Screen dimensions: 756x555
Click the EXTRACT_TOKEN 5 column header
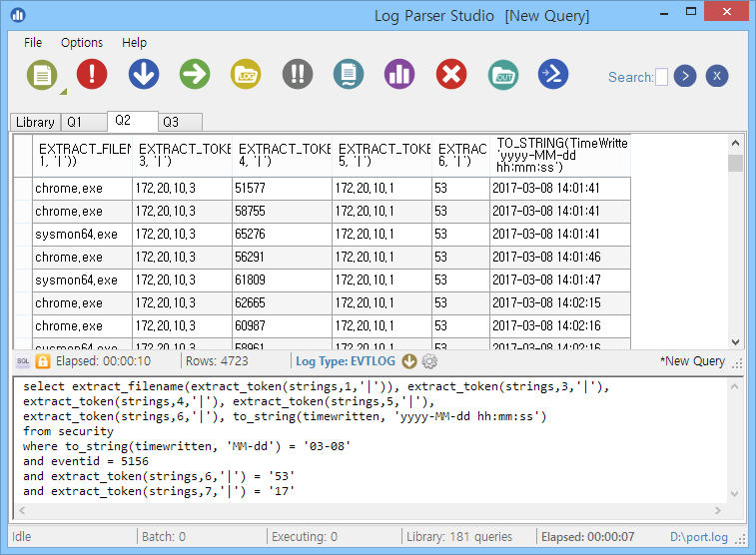(x=381, y=155)
